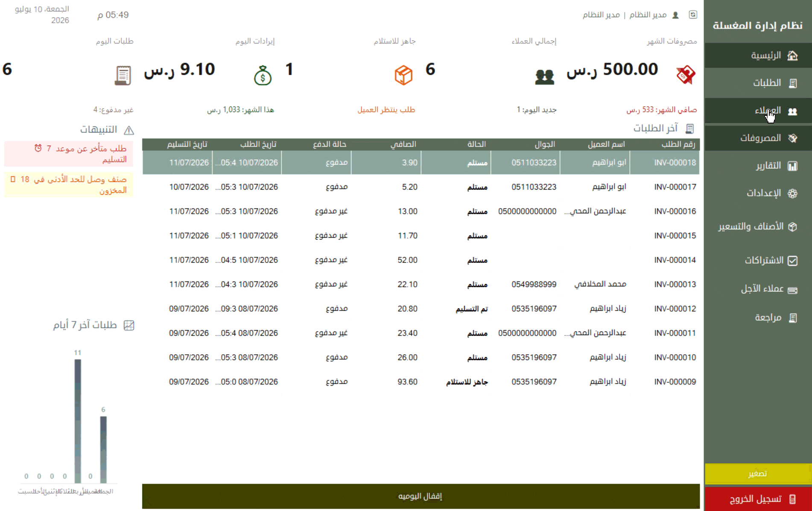The height and width of the screenshot is (511, 812).
Task: Click تم التسليم status of INV-000012
Action: pyautogui.click(x=471, y=309)
